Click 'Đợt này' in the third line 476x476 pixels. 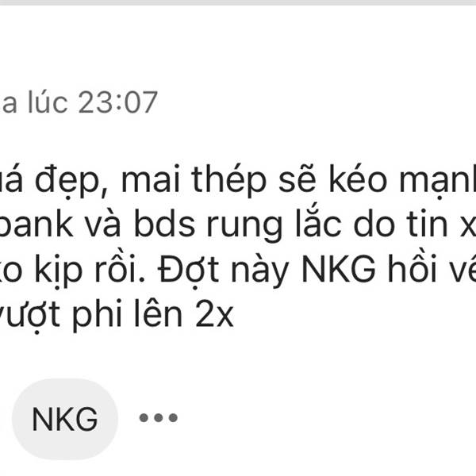point(224,270)
